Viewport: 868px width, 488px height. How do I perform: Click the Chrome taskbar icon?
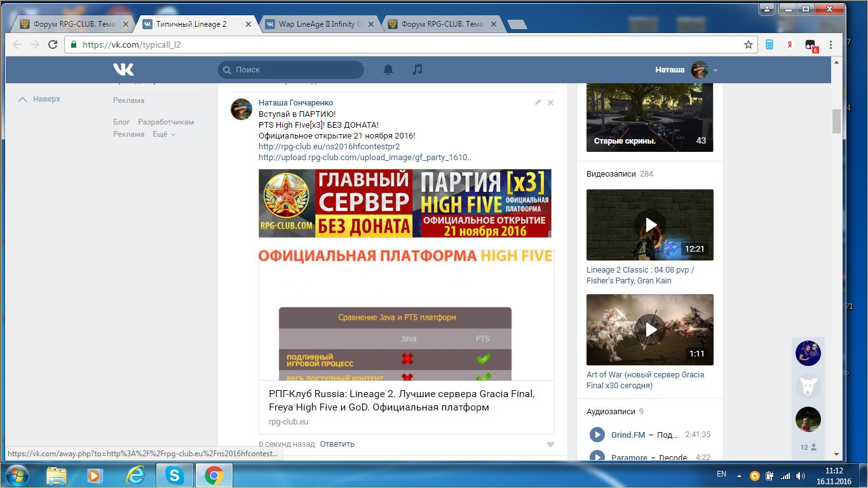[x=214, y=475]
